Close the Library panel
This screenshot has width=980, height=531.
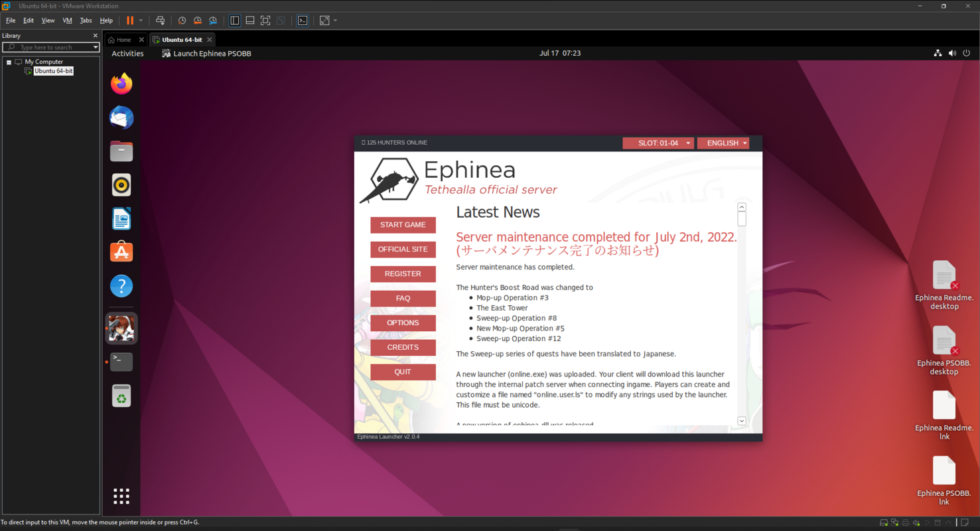click(95, 36)
